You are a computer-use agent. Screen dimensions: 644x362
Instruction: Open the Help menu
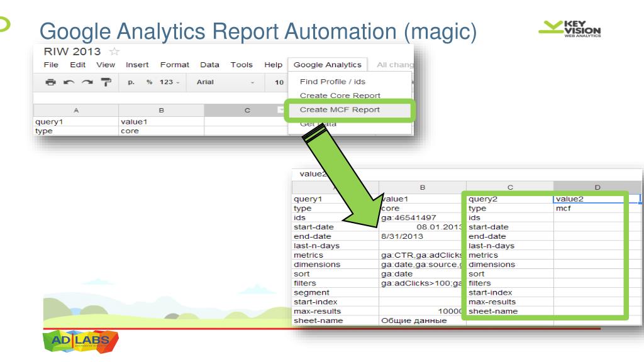273,65
